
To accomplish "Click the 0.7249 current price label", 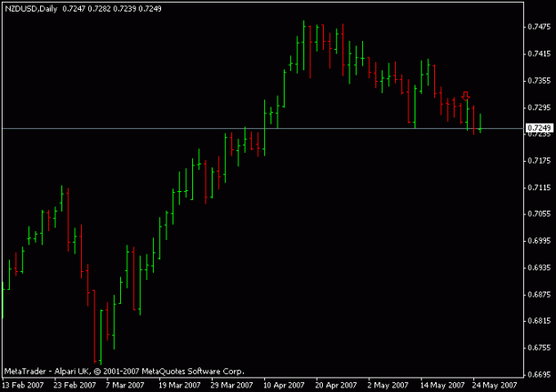I will tap(539, 128).
